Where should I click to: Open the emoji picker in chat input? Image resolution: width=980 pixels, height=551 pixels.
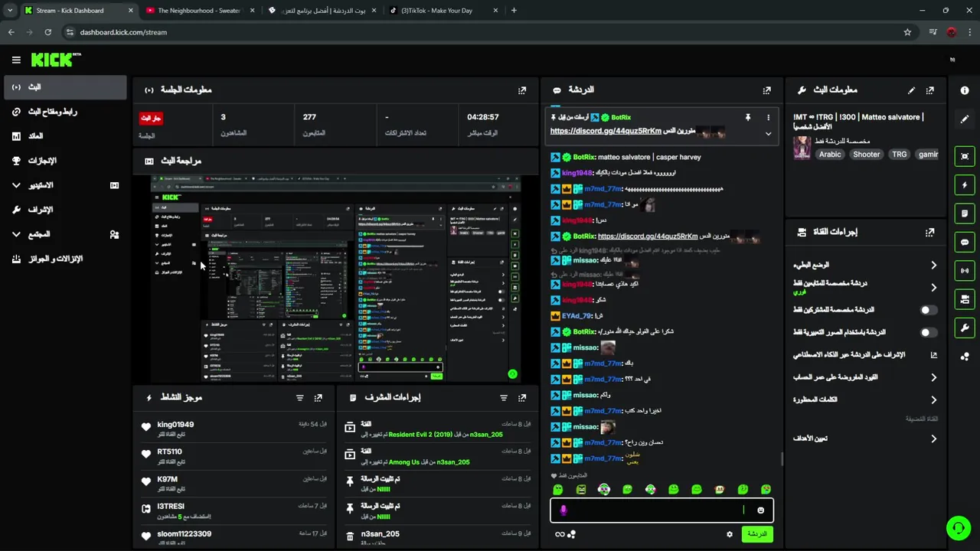760,510
